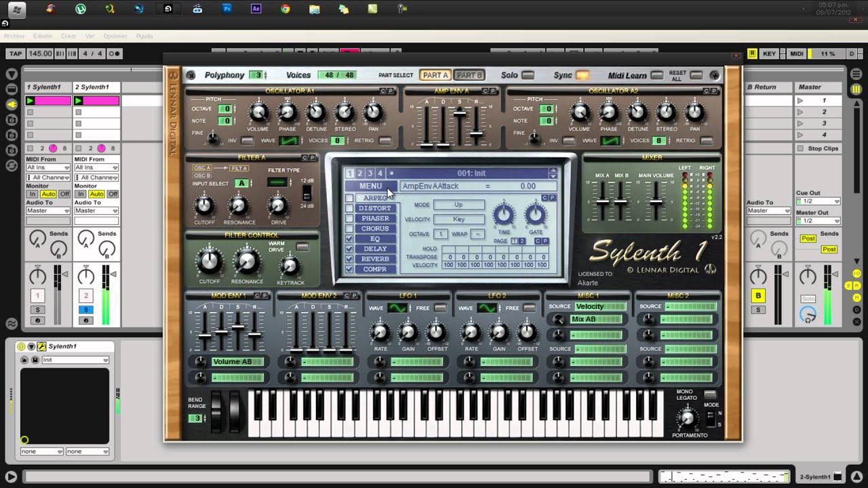Launch play on track 1 Sylenth1 clip
Screen dimensions: 868x488
(30, 101)
